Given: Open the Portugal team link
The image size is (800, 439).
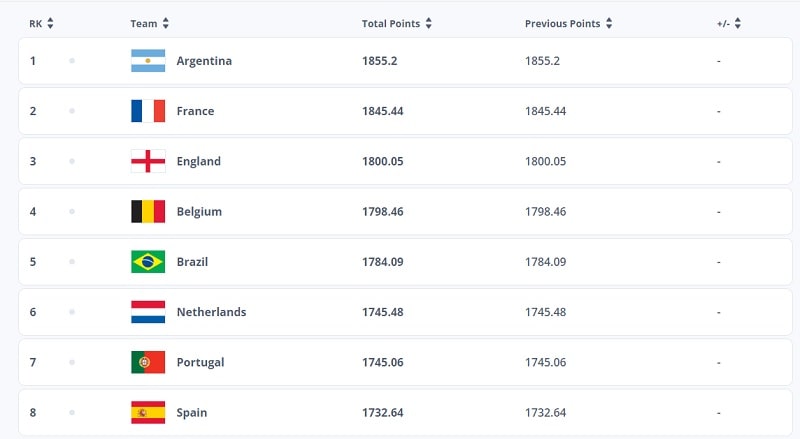Looking at the screenshot, I should tap(200, 362).
